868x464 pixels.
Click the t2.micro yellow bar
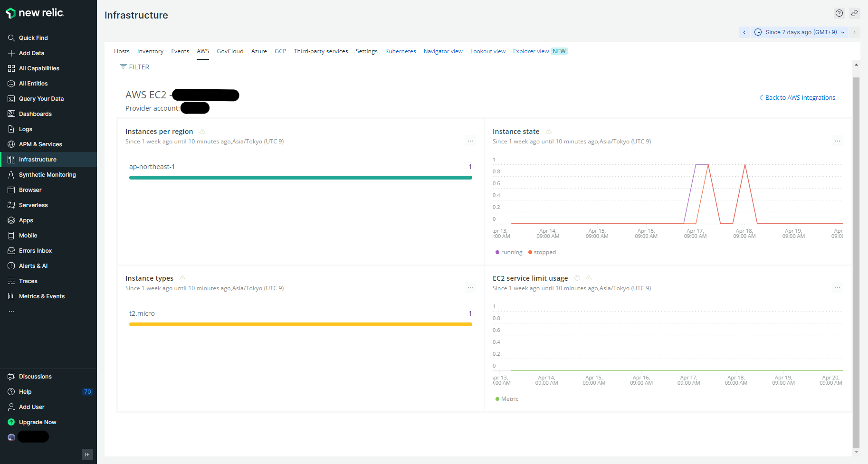[301, 324]
